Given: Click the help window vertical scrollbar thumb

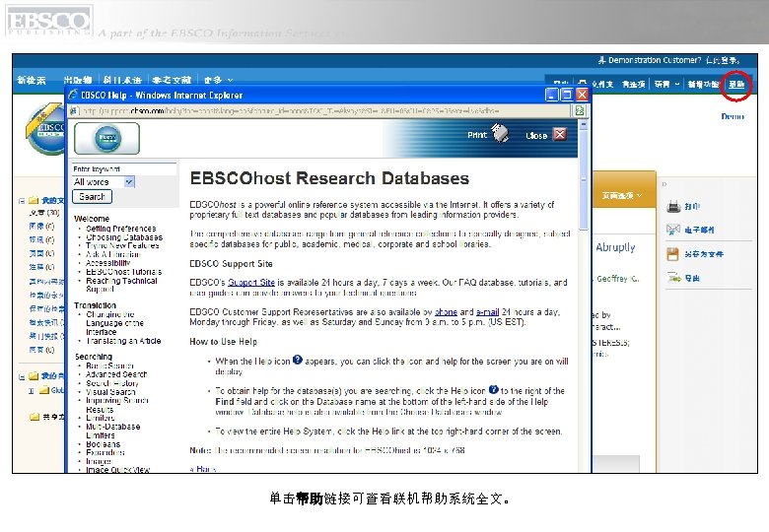Looking at the screenshot, I should (x=583, y=180).
